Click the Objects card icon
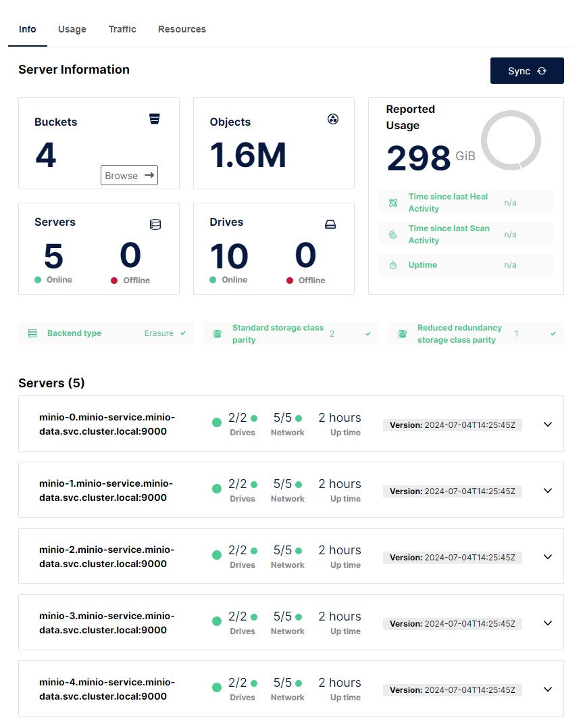Viewport: 585px width, 728px height. pos(333,119)
